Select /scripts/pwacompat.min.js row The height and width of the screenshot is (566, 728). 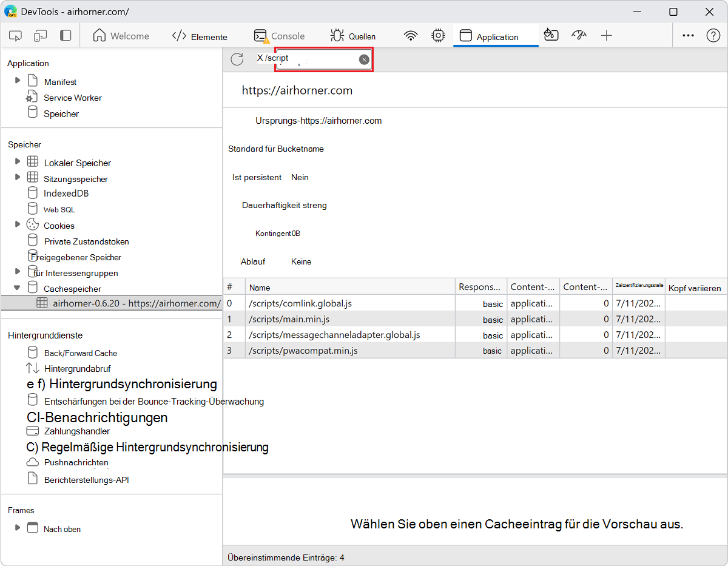[475, 351]
